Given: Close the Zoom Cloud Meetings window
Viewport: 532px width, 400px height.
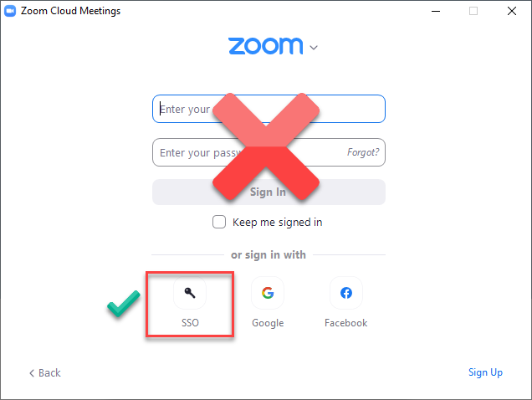Looking at the screenshot, I should 512,11.
